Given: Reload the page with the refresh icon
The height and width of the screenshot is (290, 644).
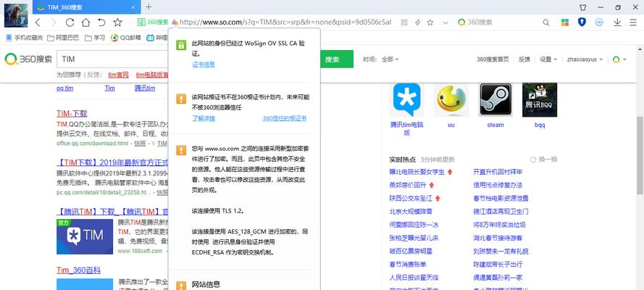Looking at the screenshot, I should pyautogui.click(x=70, y=22).
